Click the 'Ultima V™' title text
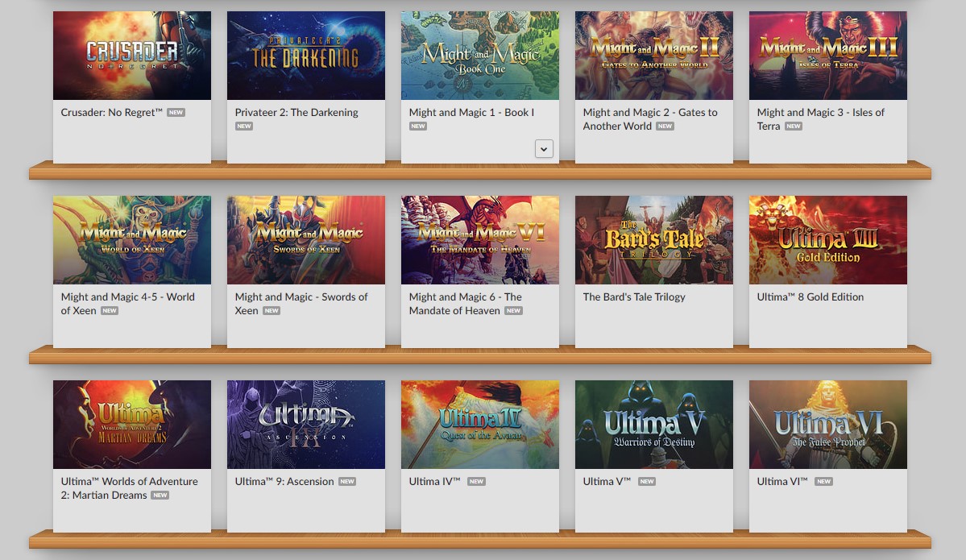 point(607,481)
